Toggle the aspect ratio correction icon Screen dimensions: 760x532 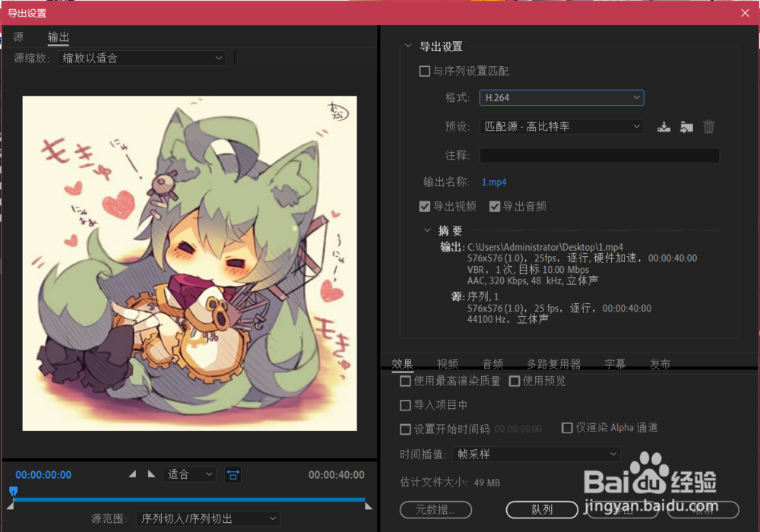pos(233,475)
